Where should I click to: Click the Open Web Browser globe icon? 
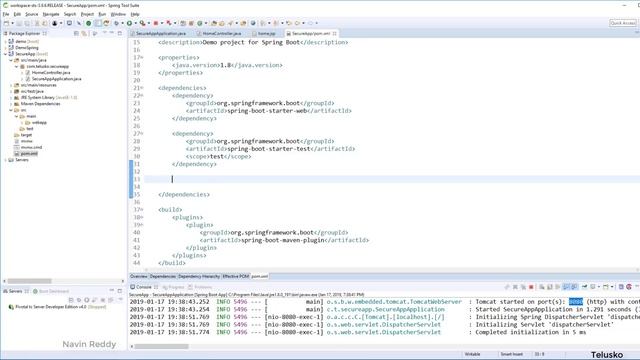(x=253, y=23)
